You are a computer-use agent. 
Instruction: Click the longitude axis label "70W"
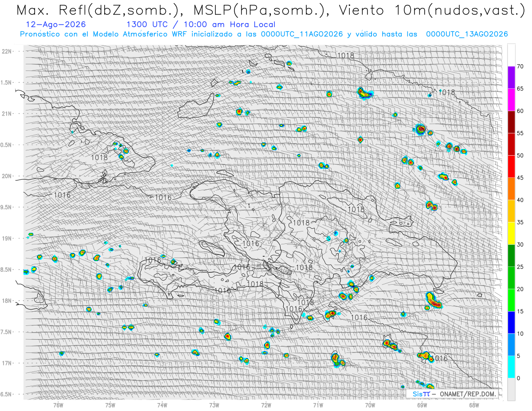tap(370, 405)
